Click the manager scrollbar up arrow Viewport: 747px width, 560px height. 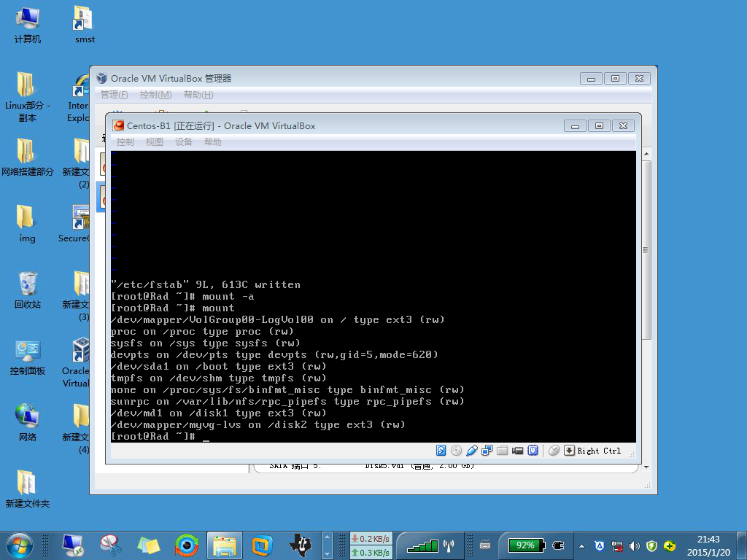point(646,155)
